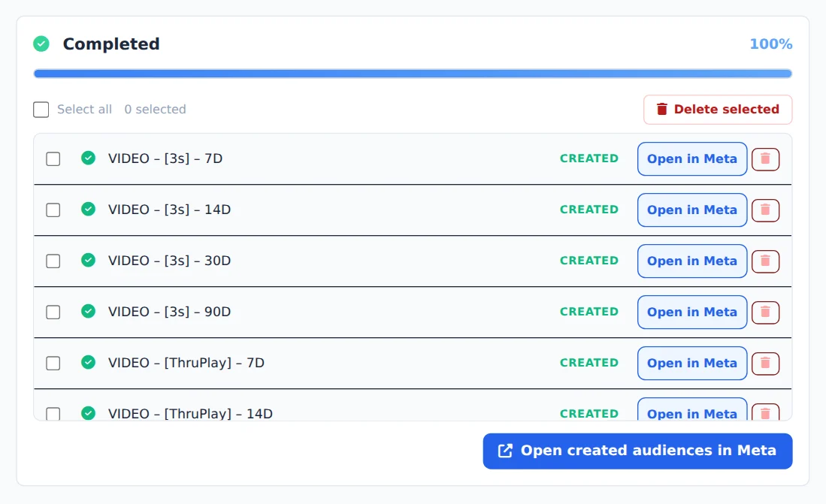Screen dimensions: 826x504
Task: Click trash icon for VIDEO – [3s] – 90D
Action: [x=765, y=312]
